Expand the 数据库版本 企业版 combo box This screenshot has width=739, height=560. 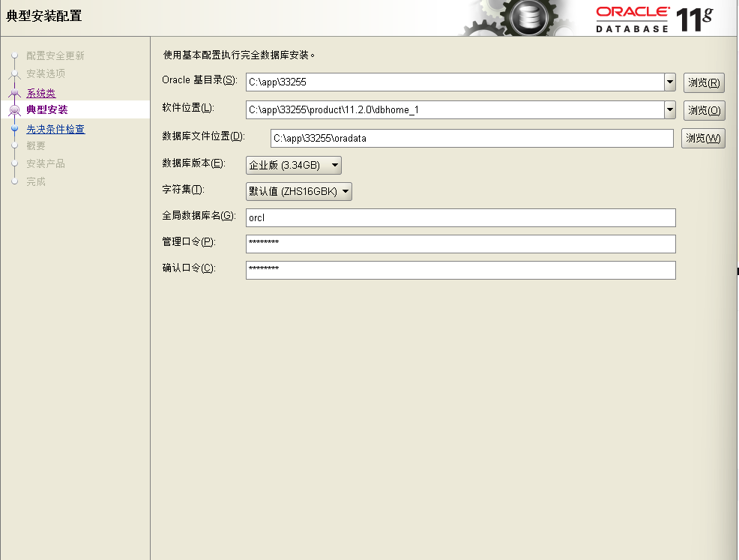(294, 165)
